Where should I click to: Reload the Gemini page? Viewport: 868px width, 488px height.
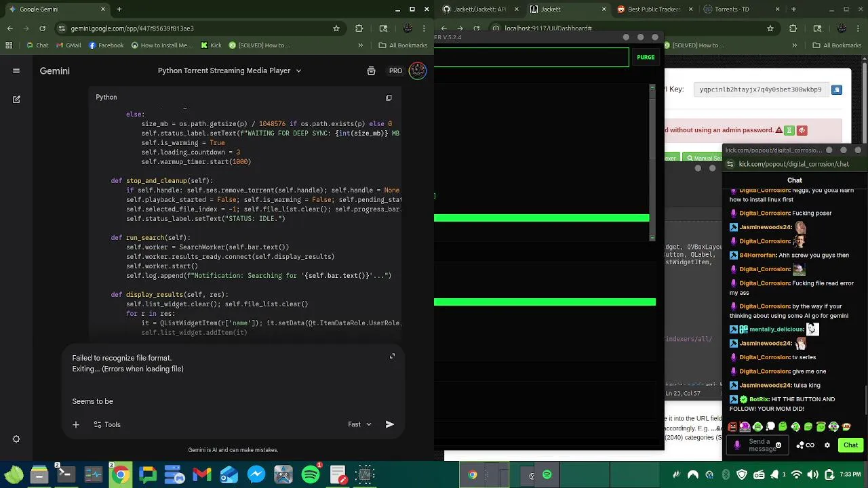43,28
